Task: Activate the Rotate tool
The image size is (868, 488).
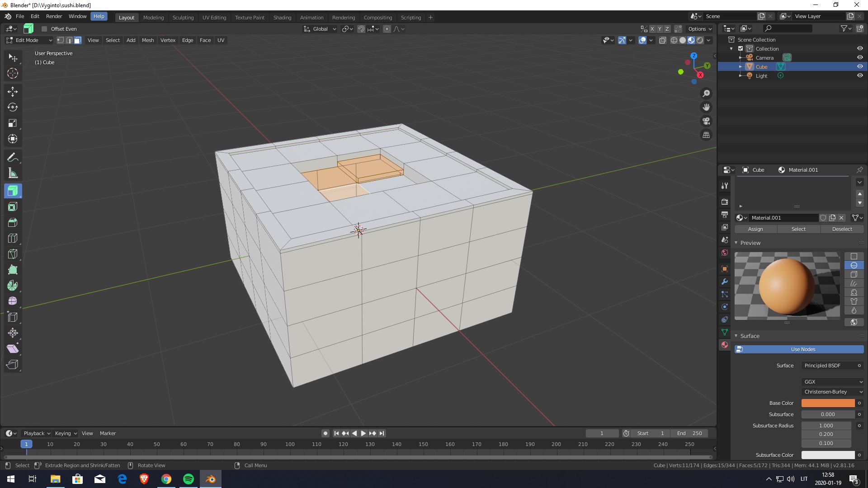Action: (x=13, y=108)
